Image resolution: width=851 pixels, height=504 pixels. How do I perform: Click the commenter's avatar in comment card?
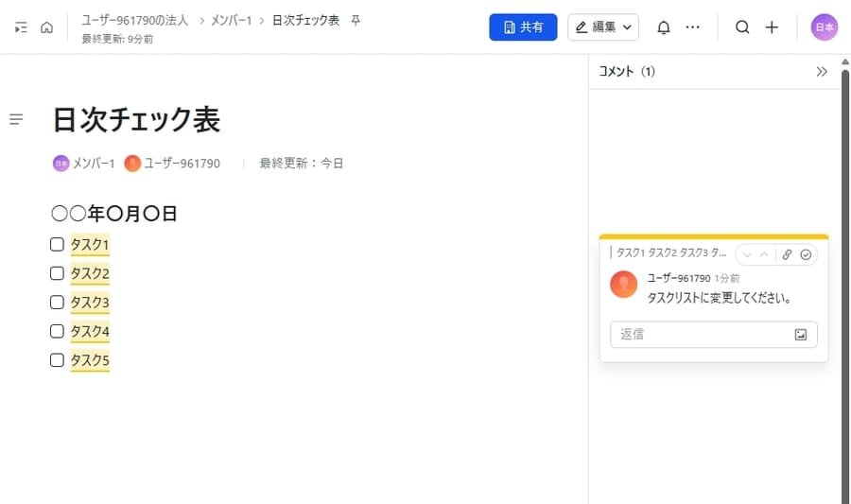tap(624, 285)
